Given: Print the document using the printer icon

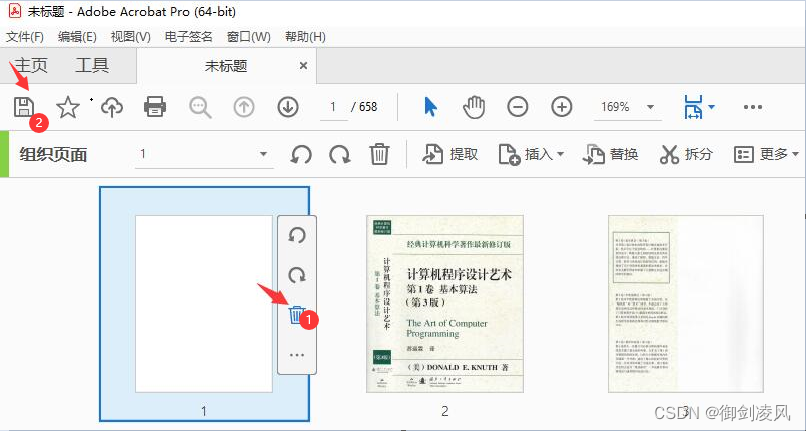Looking at the screenshot, I should (x=155, y=107).
